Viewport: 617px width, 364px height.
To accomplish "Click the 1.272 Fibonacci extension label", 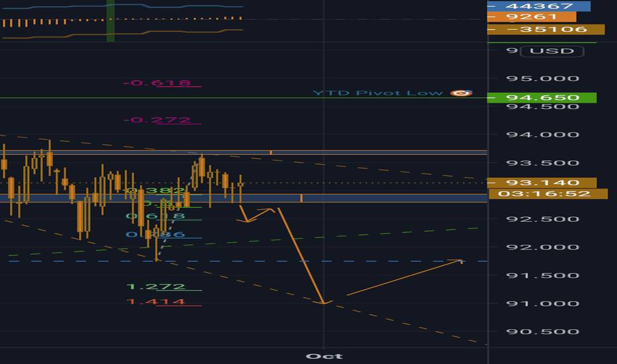I will (x=156, y=287).
